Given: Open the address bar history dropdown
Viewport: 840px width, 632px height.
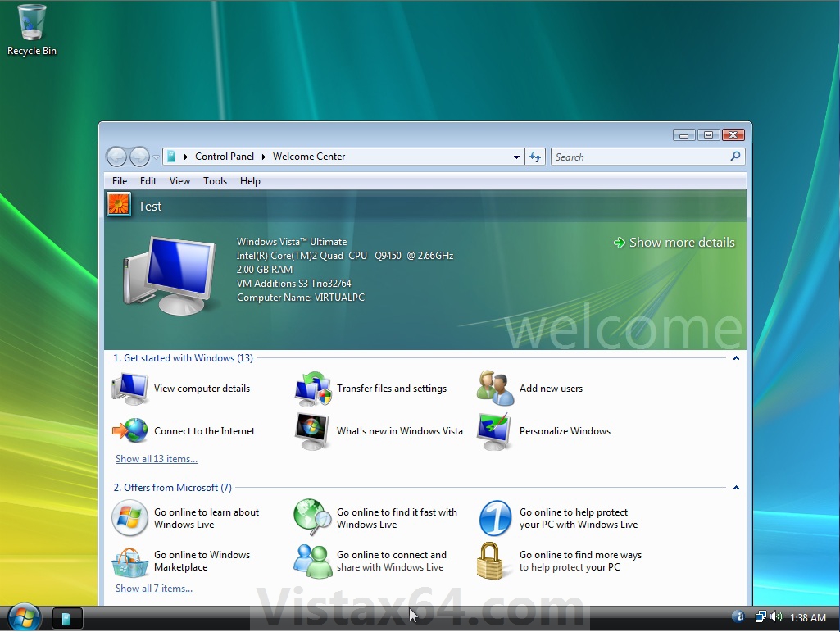Looking at the screenshot, I should coord(516,157).
